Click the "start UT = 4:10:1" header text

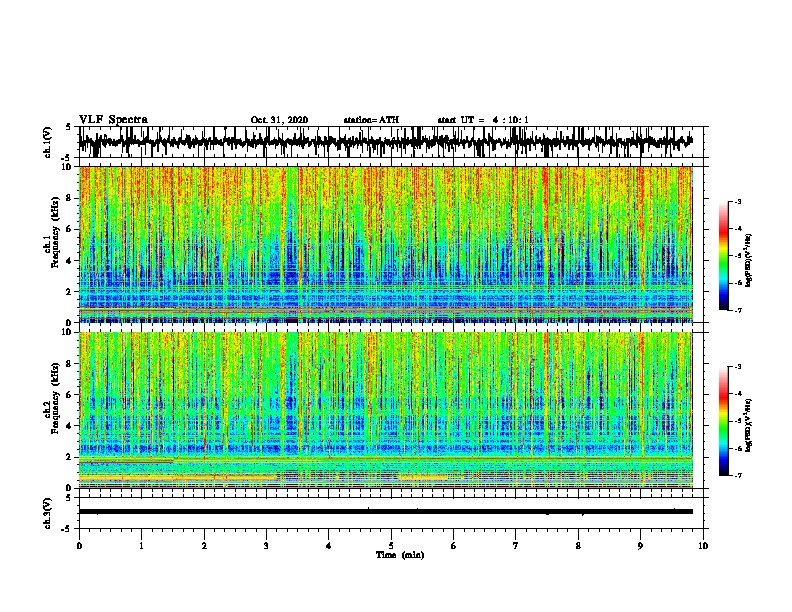[x=483, y=120]
